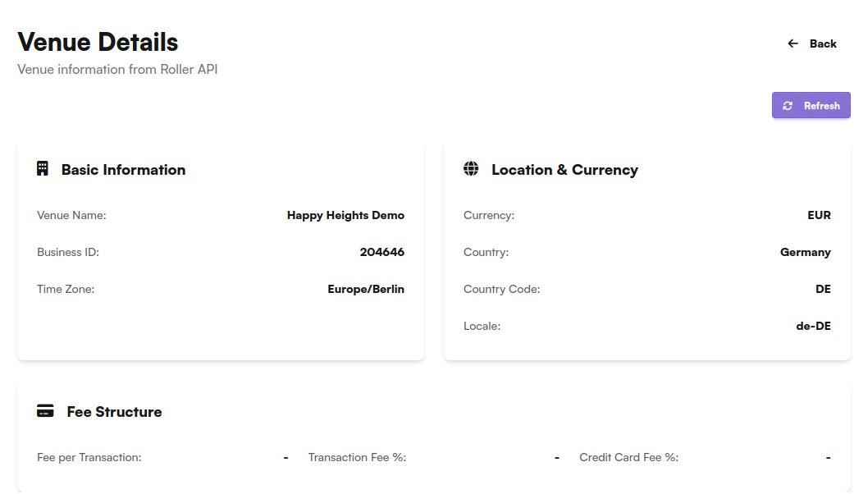Click the Credit Card Fee % label
Screen dimensions: 868x494
pyautogui.click(x=628, y=457)
